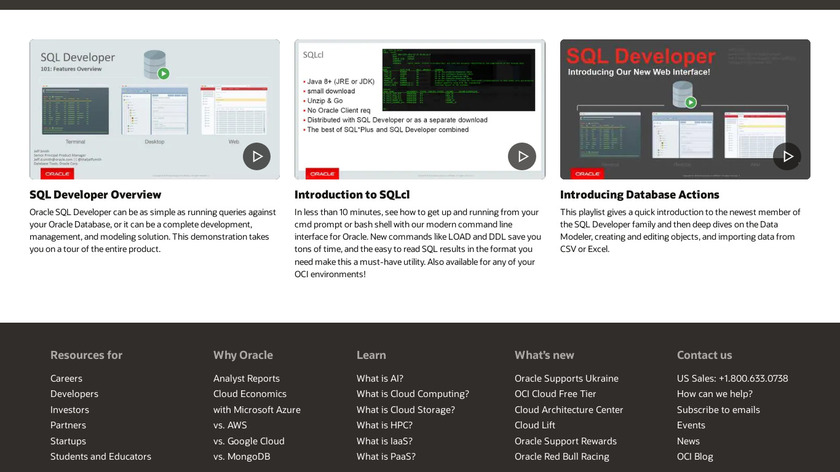
Task: Go to the Investors page
Action: coord(70,410)
